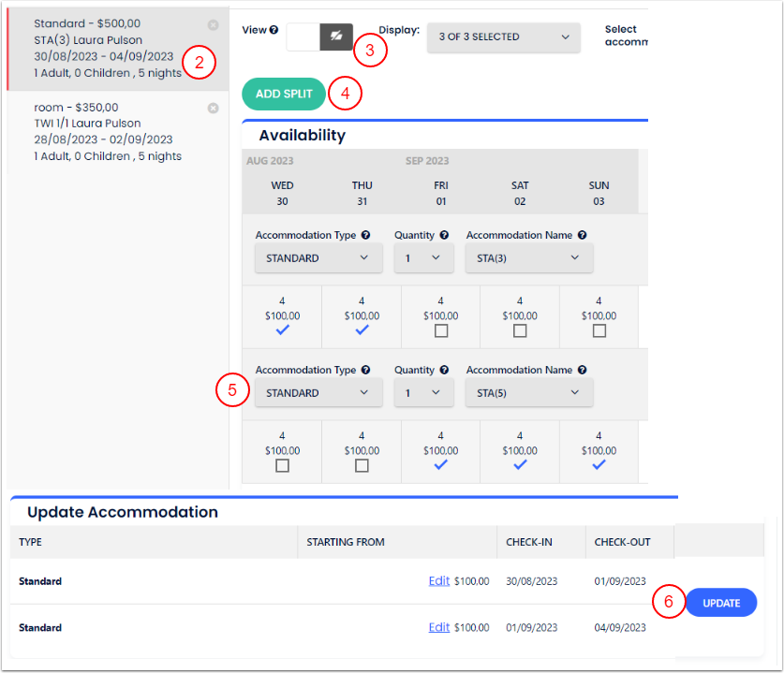Screen dimensions: 784x673
Task: Open the STA(5) Accommodation Name dropdown
Action: (x=528, y=393)
